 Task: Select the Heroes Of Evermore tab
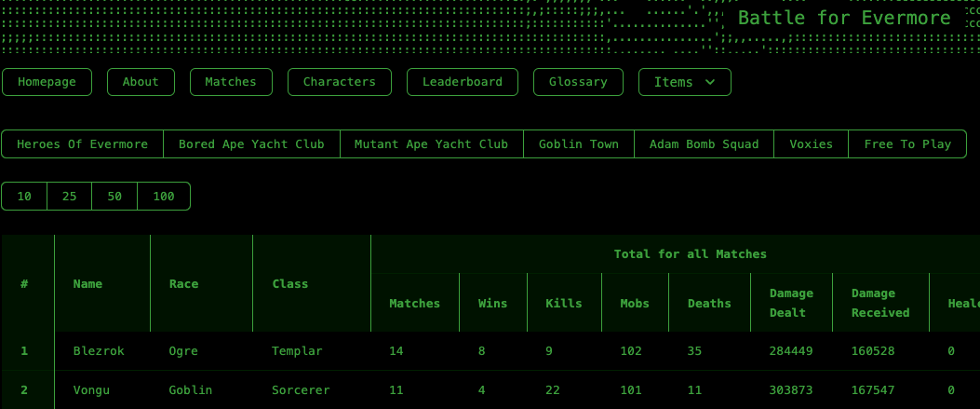coord(83,144)
